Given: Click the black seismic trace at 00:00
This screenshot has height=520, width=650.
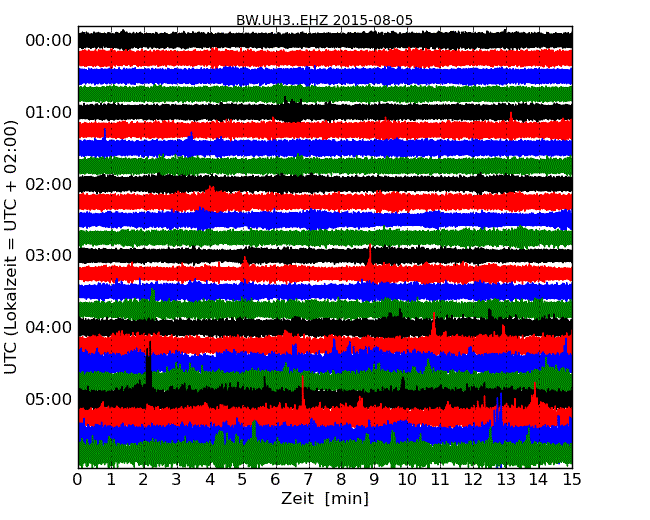Looking at the screenshot, I should [325, 40].
